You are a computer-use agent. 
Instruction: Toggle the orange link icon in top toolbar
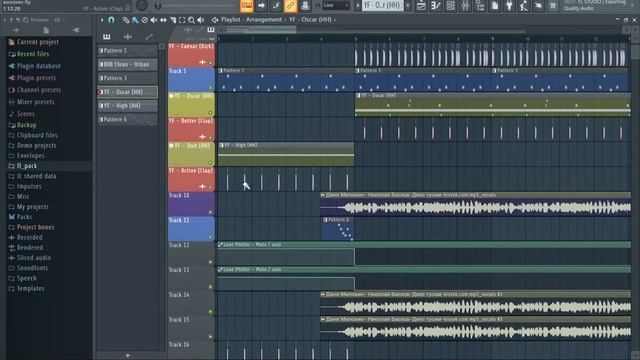coord(291,5)
